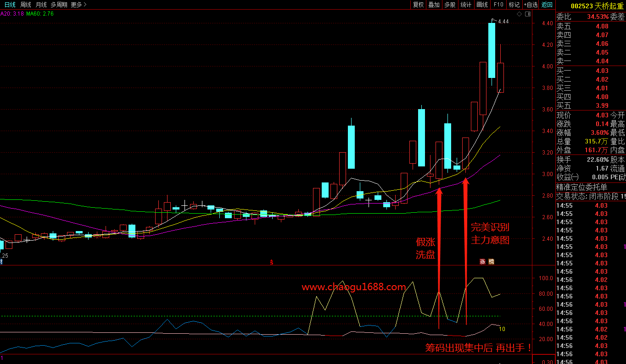This screenshot has width=626, height=364.
Task: Switch to the 月线 monthly chart tab
Action: click(41, 5)
